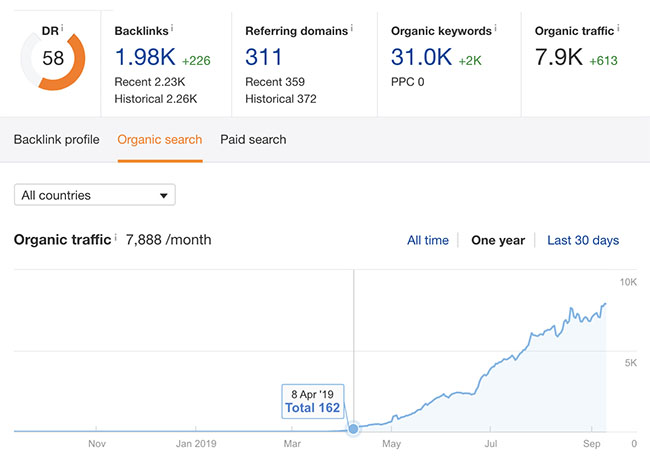Switch to Backlink profile tab

coord(56,140)
